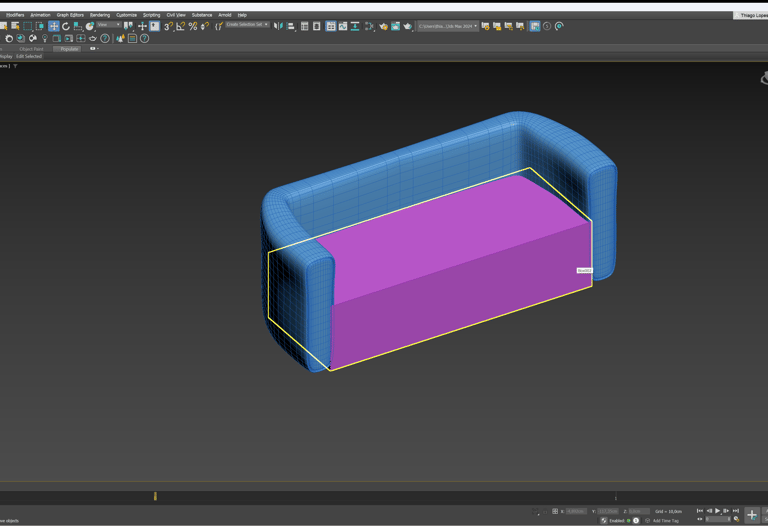Toggle the 3D Snaps button

pos(168,27)
